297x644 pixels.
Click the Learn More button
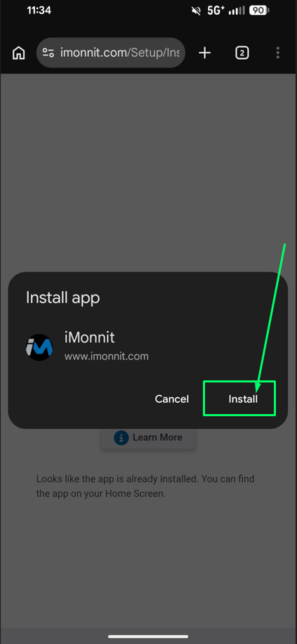click(x=148, y=438)
